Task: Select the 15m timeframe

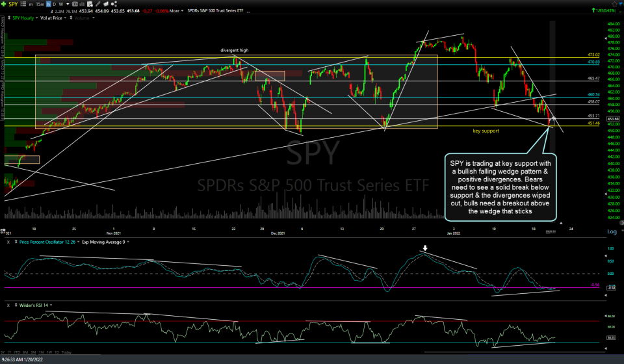Action: (40, 5)
